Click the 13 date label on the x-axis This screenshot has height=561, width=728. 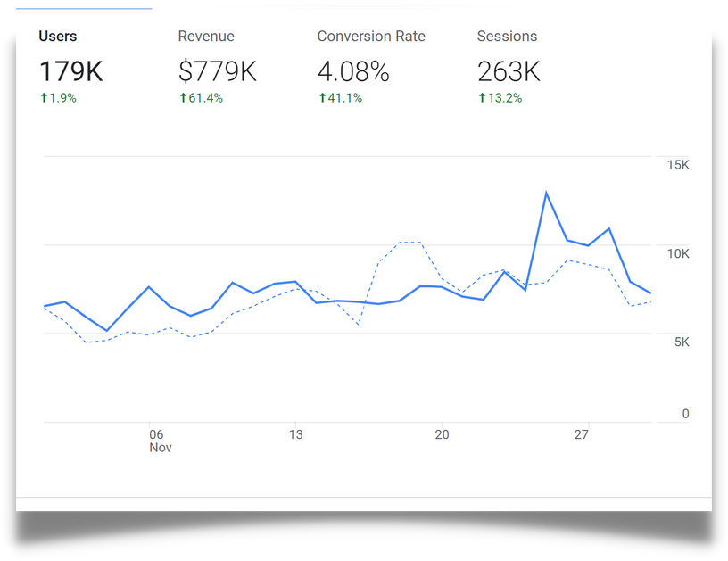[x=295, y=434]
